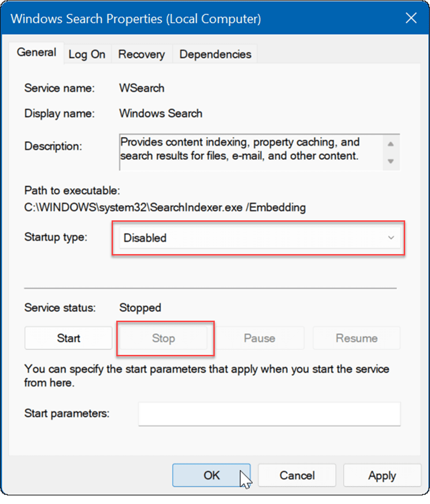Viewport: 430px width, 504px height.
Task: Click the Pause service button
Action: pyautogui.click(x=259, y=338)
